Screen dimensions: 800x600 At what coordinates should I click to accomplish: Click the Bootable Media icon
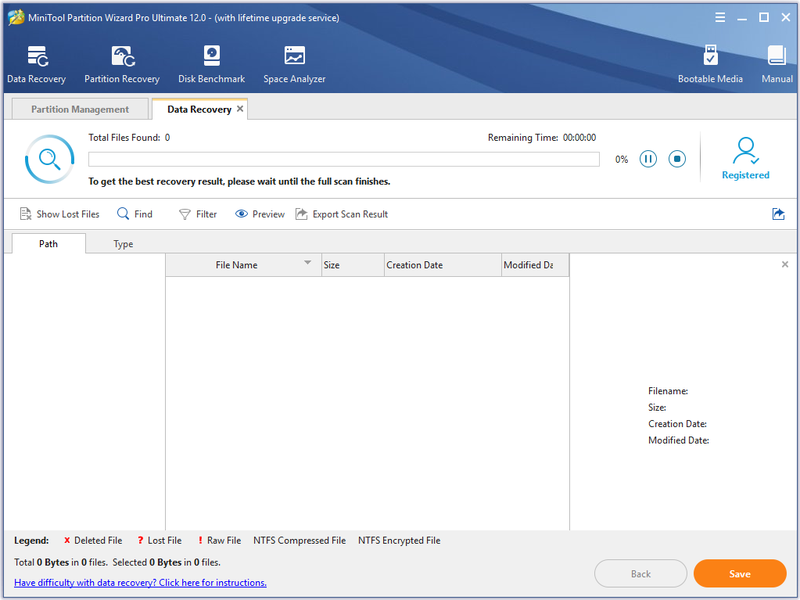click(x=710, y=55)
